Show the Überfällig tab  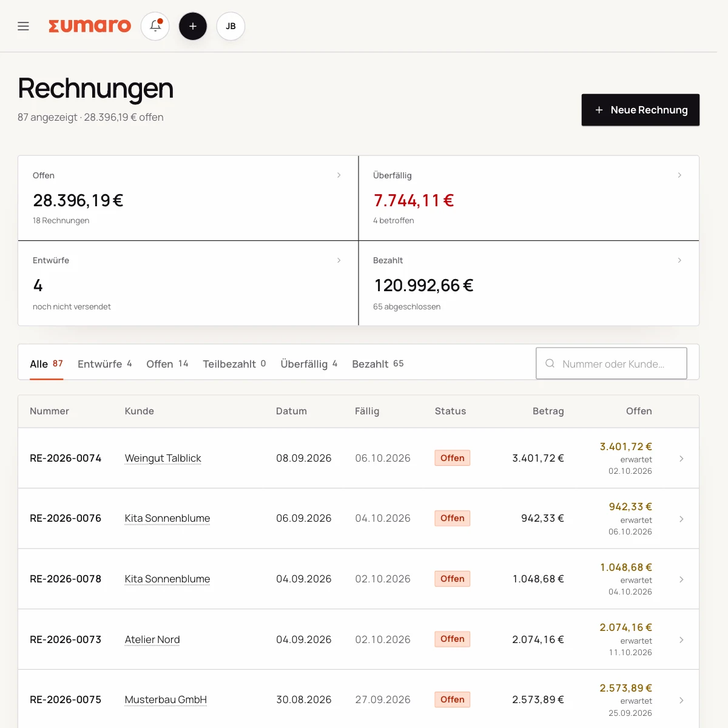coord(309,364)
